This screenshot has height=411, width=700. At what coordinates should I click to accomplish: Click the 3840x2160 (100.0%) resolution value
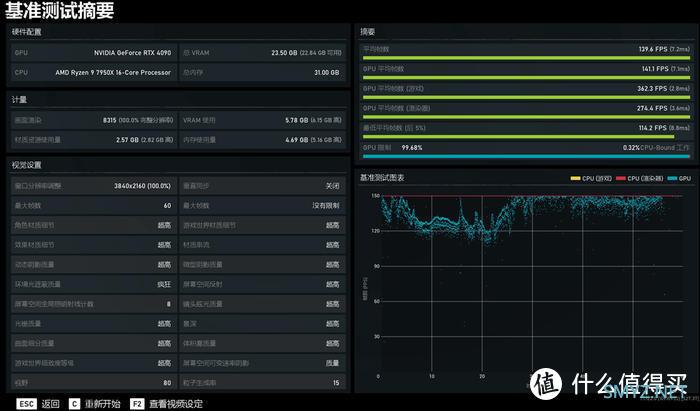(142, 186)
